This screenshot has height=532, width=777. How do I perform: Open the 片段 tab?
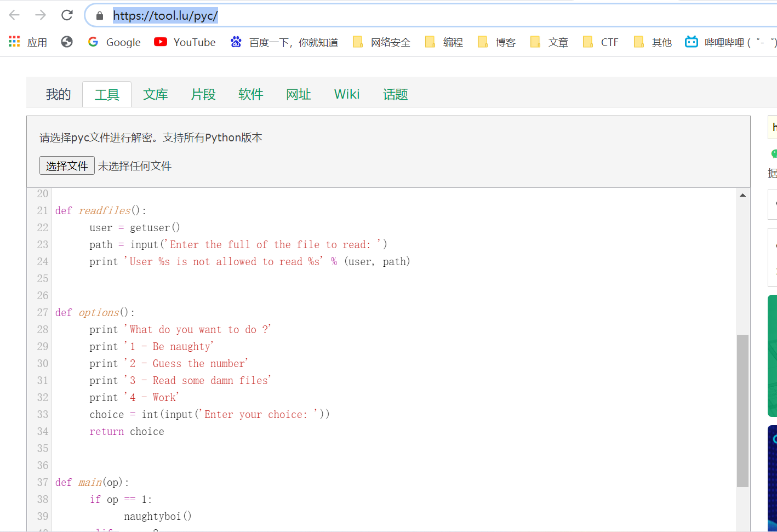click(203, 94)
